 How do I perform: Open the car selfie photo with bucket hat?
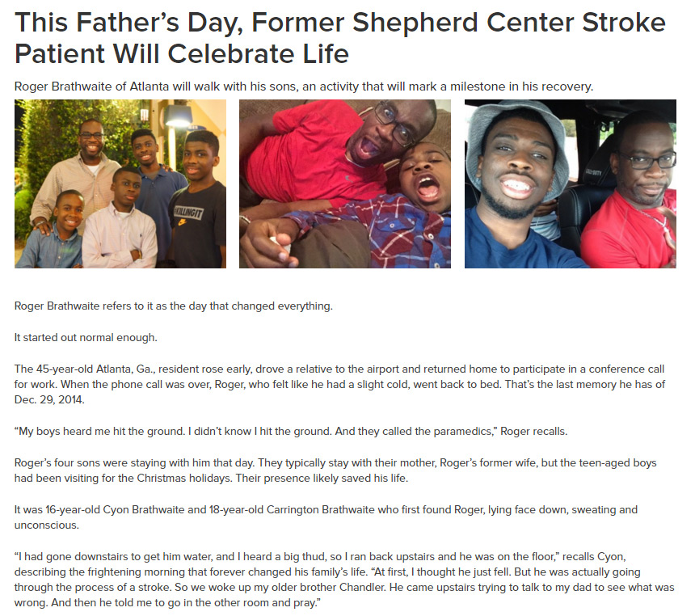pyautogui.click(x=571, y=184)
